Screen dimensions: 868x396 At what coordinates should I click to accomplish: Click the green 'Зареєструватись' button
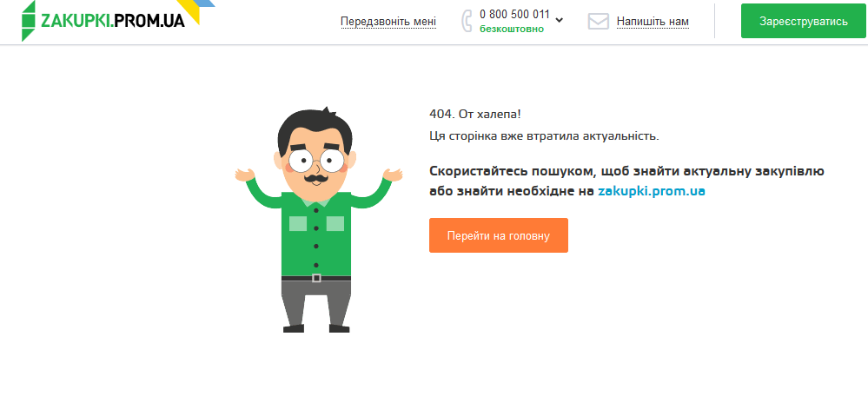[x=803, y=21]
